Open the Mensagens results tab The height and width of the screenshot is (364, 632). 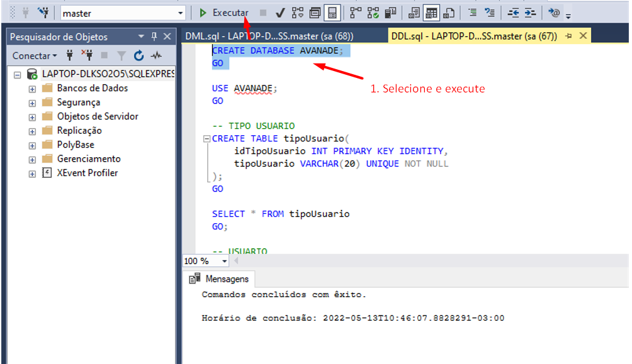click(x=220, y=279)
